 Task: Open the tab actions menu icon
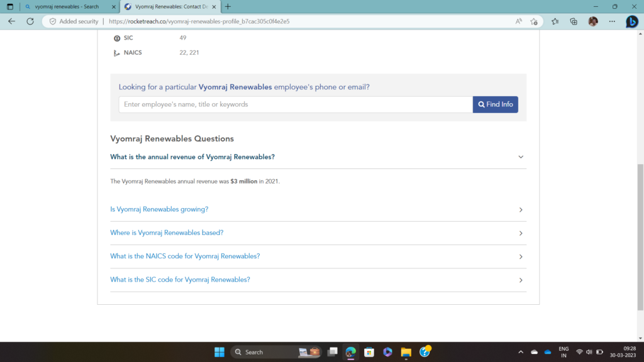click(x=10, y=6)
